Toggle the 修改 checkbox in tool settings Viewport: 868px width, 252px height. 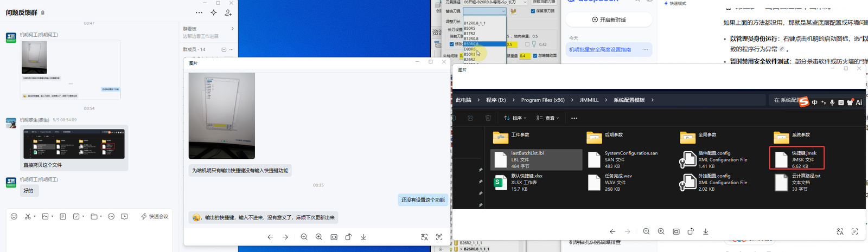(451, 44)
